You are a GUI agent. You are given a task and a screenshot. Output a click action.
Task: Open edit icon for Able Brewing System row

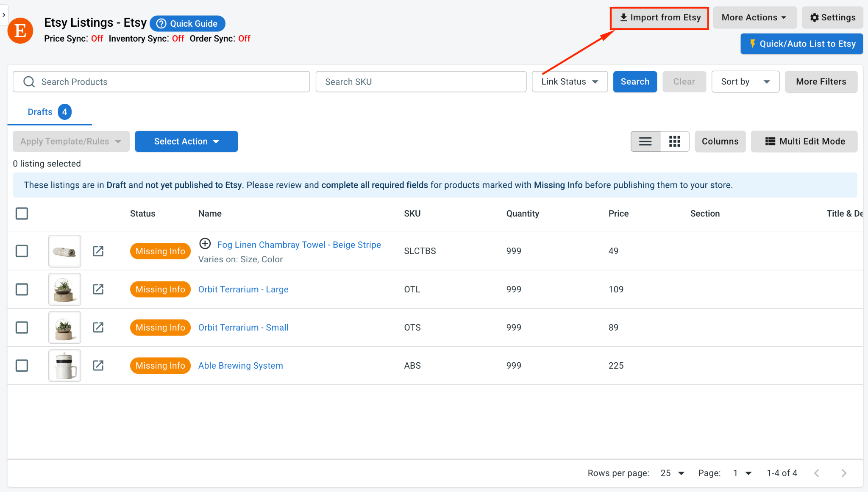[x=98, y=366]
